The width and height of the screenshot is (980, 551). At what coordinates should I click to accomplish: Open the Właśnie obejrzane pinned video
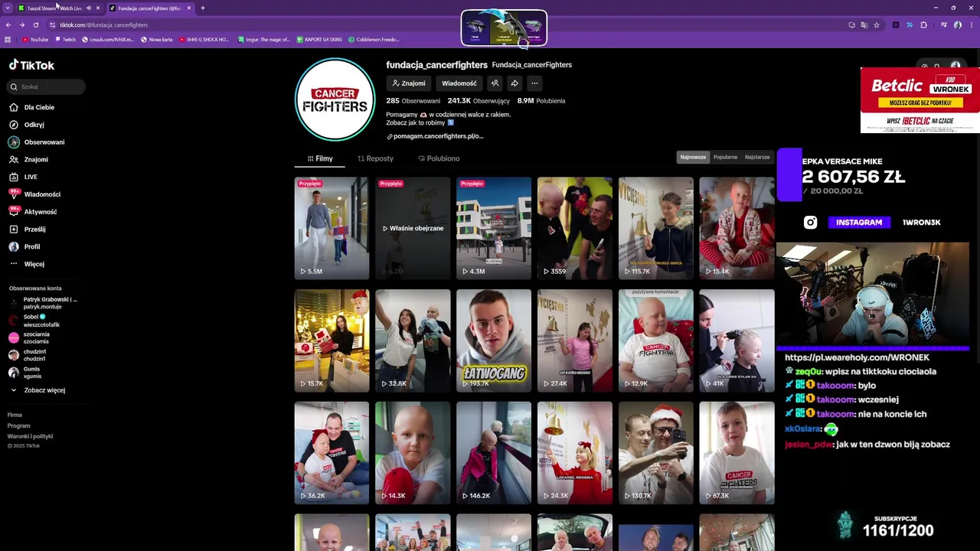(413, 228)
